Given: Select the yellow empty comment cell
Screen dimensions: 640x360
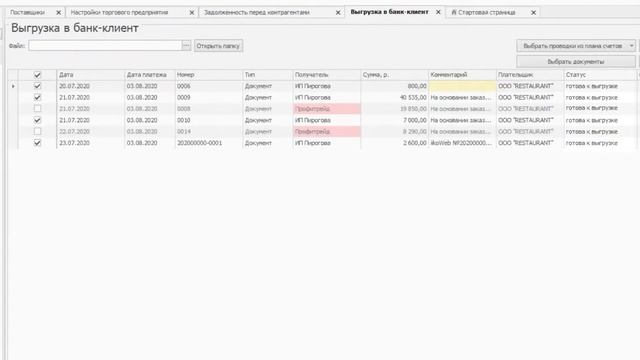Looking at the screenshot, I should coord(462,86).
